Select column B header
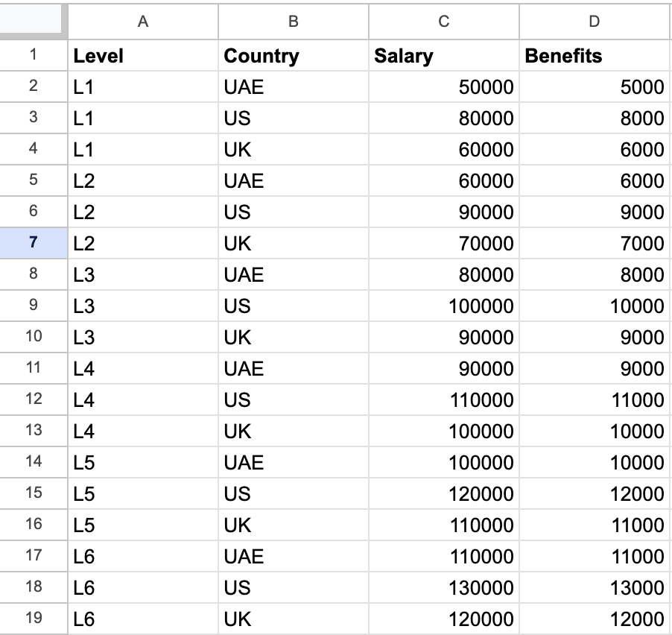This screenshot has height=635, width=672. tap(294, 21)
